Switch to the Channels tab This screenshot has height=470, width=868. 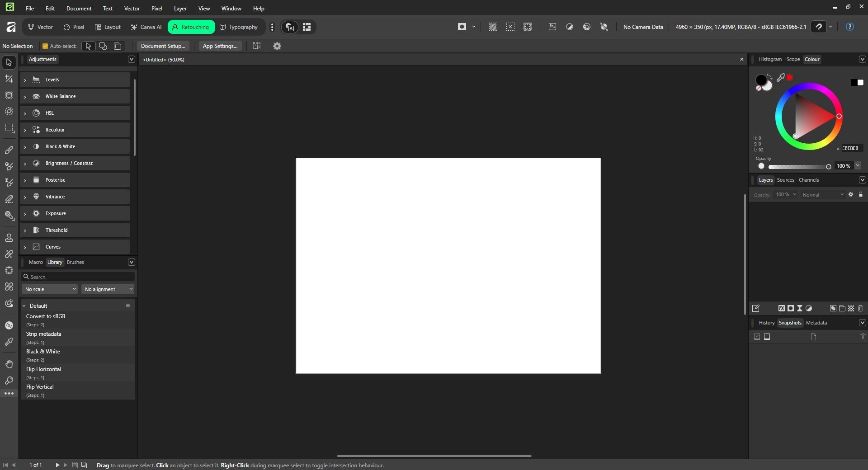[808, 180]
